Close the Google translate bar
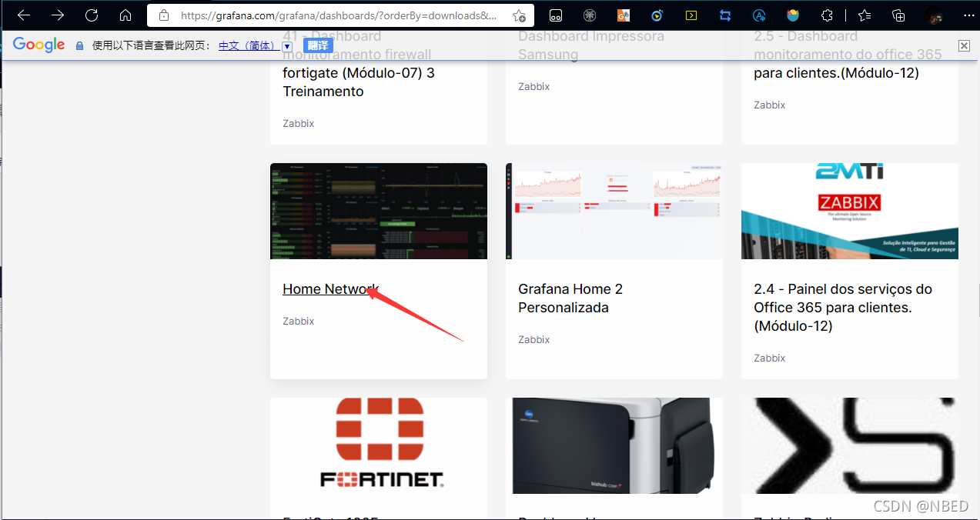The height and width of the screenshot is (520, 980). click(x=964, y=45)
